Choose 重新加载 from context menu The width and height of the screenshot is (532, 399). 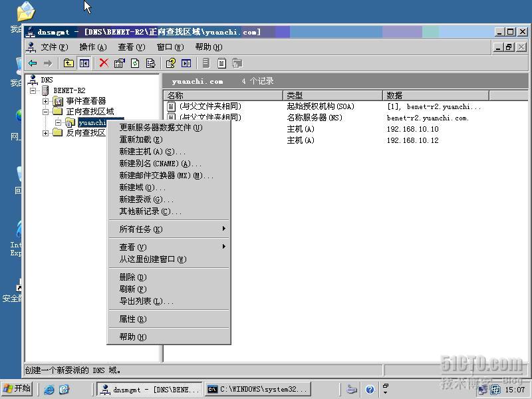169,140
